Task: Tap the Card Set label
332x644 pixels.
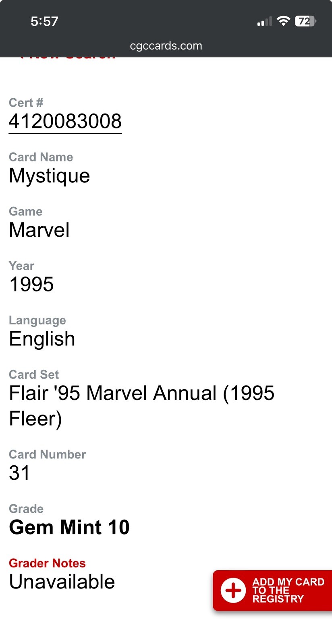Action: (34, 375)
